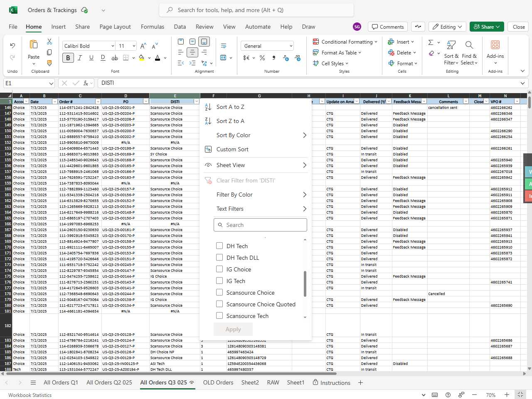Click the Copy icon in Clipboard group
Image resolution: width=532 pixels, height=399 pixels.
click(49, 52)
